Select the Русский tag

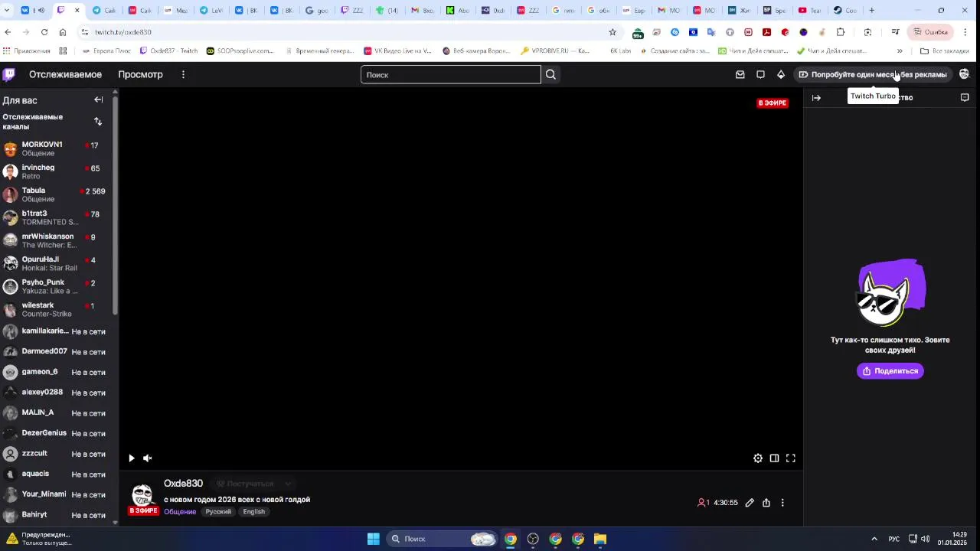tap(218, 512)
